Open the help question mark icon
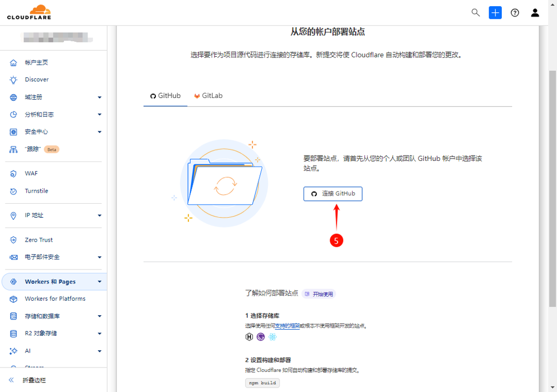Screen dimensions: 557x392 (515, 13)
